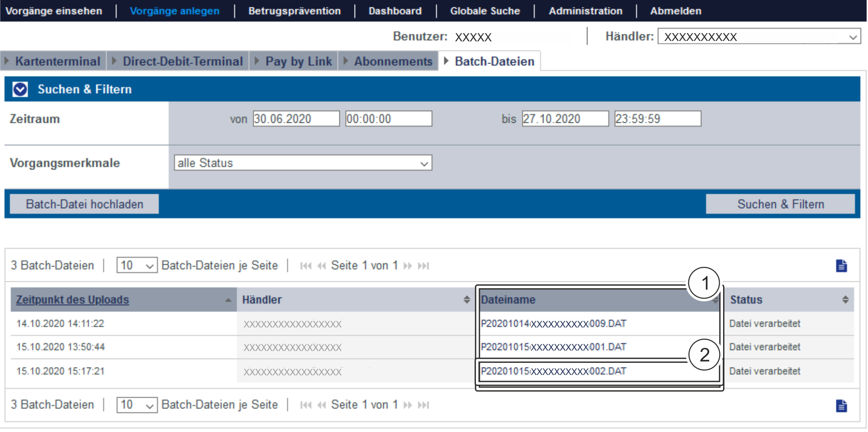Open the Betrugsprävention menu item
This screenshot has height=432, width=868.
[x=295, y=11]
